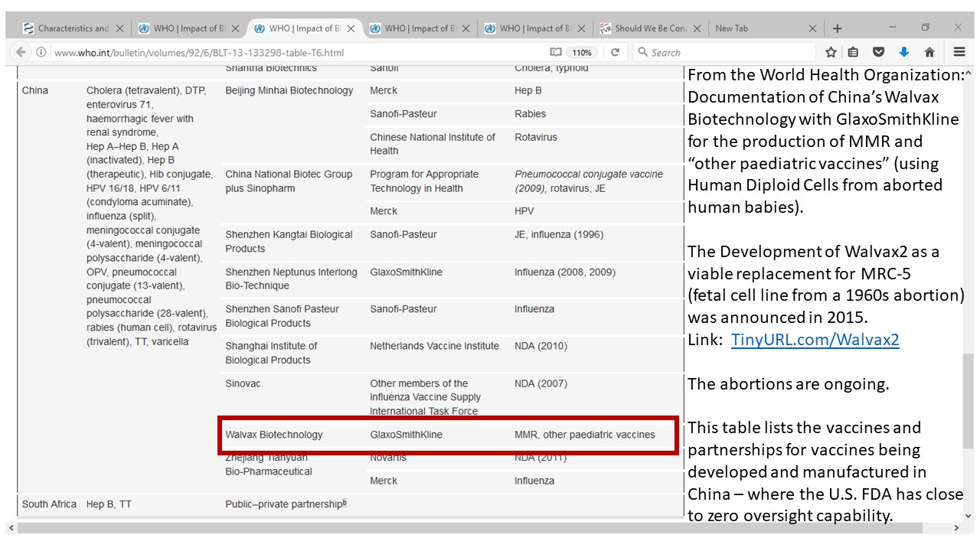Click 'Netherlands Vaccine Institute' cell
Screen dimensions: 980x551
click(434, 346)
